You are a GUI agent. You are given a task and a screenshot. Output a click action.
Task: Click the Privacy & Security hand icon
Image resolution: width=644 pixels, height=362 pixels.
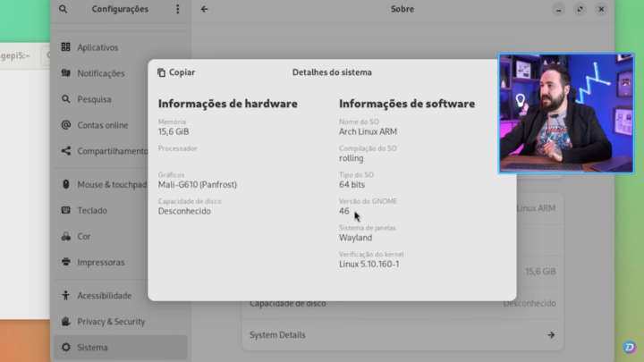coord(65,322)
